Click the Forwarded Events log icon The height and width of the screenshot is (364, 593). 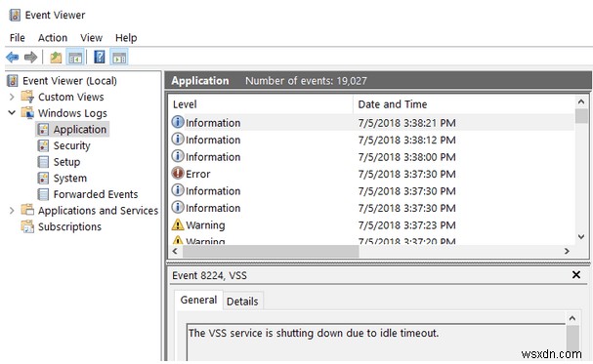click(43, 194)
